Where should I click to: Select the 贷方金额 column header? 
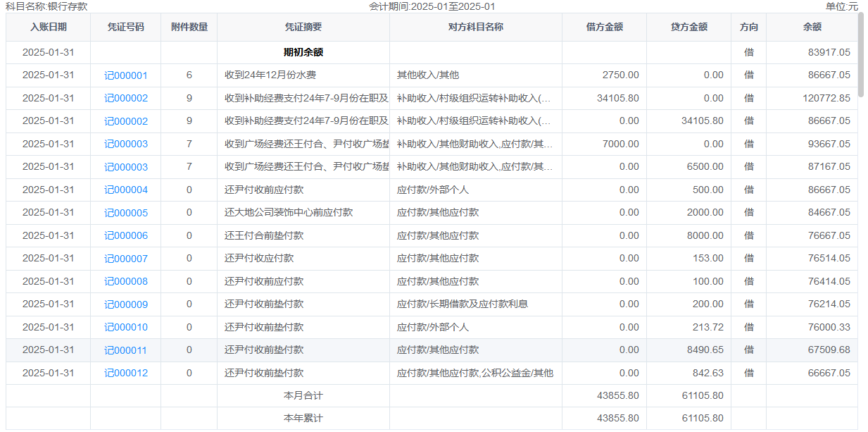pos(689,27)
